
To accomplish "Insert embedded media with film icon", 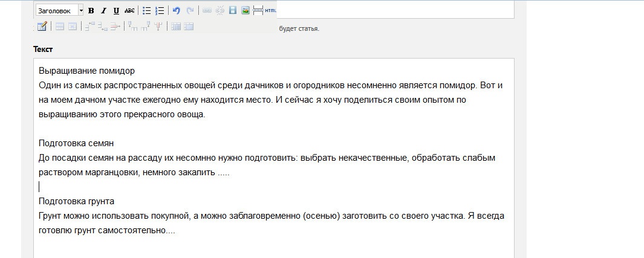I will coord(232,11).
